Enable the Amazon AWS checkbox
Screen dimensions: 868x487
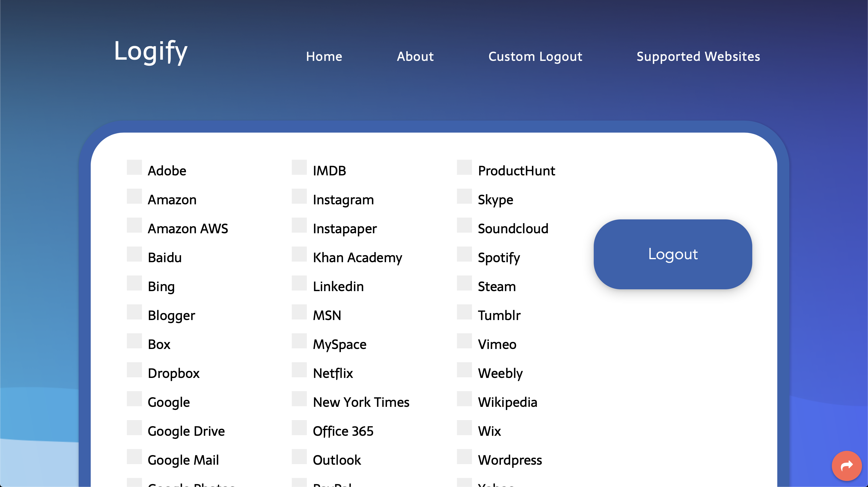click(134, 225)
